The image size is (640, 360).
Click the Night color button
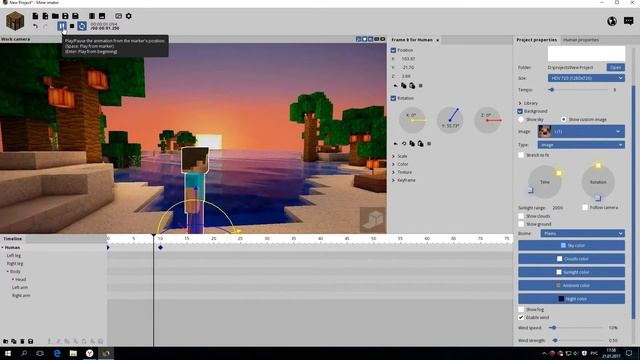[x=571, y=299]
